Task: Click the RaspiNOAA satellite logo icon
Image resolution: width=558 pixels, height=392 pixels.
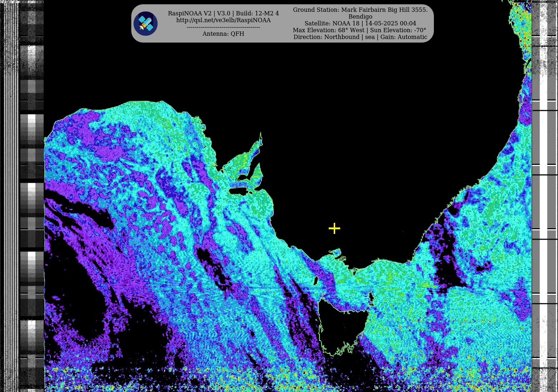Action: click(x=146, y=24)
